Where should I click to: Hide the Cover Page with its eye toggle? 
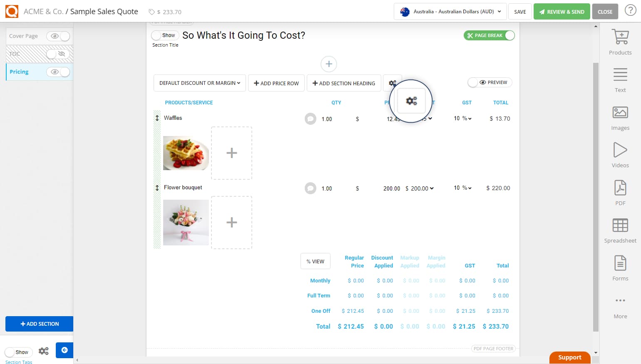click(x=55, y=36)
